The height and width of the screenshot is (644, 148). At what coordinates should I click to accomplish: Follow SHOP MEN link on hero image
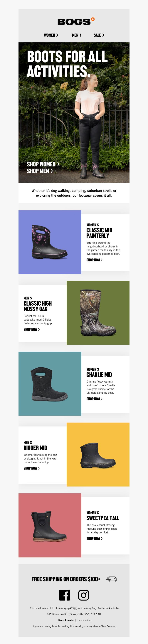tap(40, 171)
